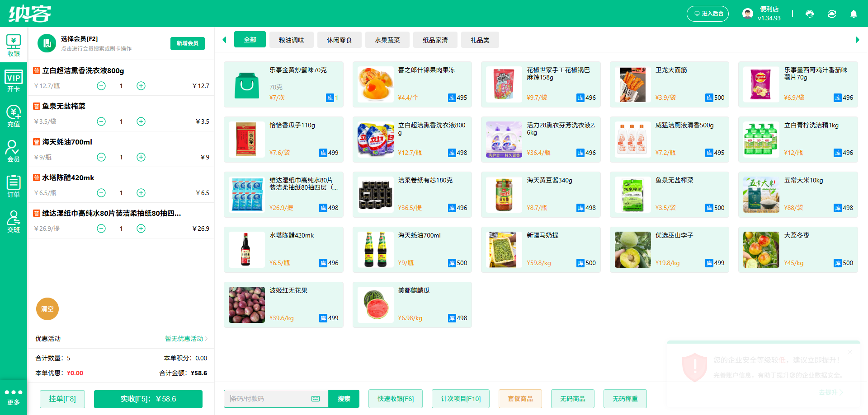Viewport: 868px width, 415px height.
Task: Add 海天黄豆酱340g product card
Action: pos(541,195)
